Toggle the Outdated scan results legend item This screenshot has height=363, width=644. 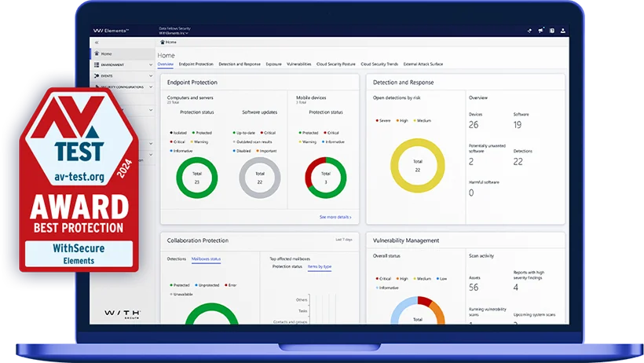252,142
